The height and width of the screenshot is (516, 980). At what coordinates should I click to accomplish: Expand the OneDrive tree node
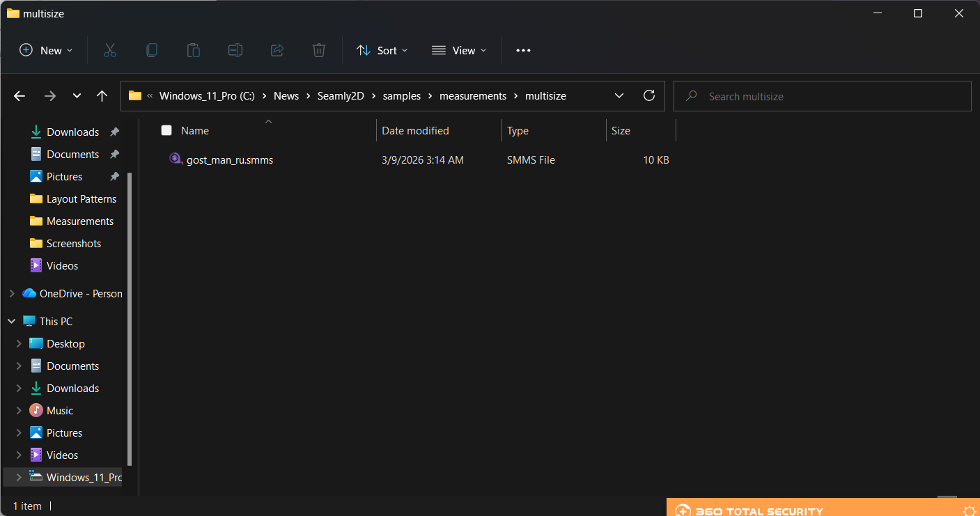point(12,294)
